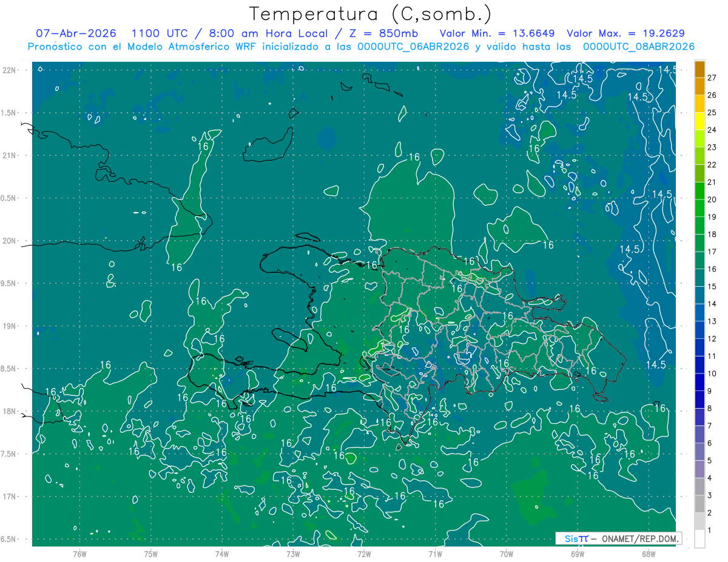Click the 72W longitude axis label

[364, 554]
